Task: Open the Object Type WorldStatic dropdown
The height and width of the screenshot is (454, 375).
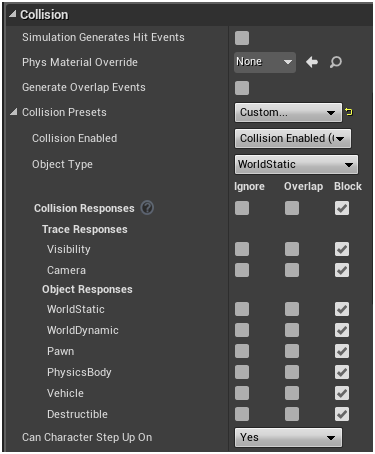Action: (x=296, y=164)
